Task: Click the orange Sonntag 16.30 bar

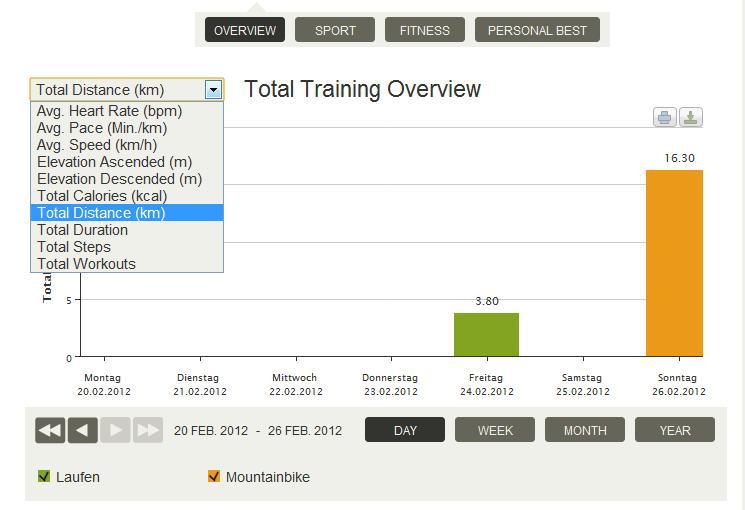Action: tap(674, 263)
